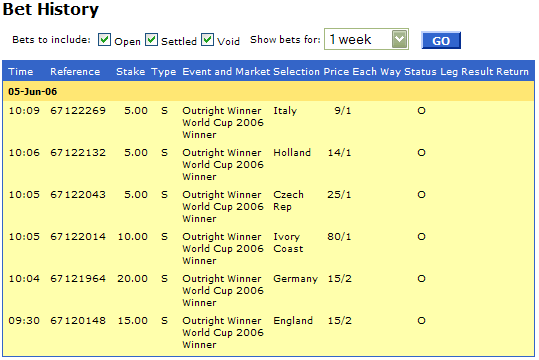Uncheck the Open bets checkbox
The image size is (539, 360).
(x=104, y=40)
